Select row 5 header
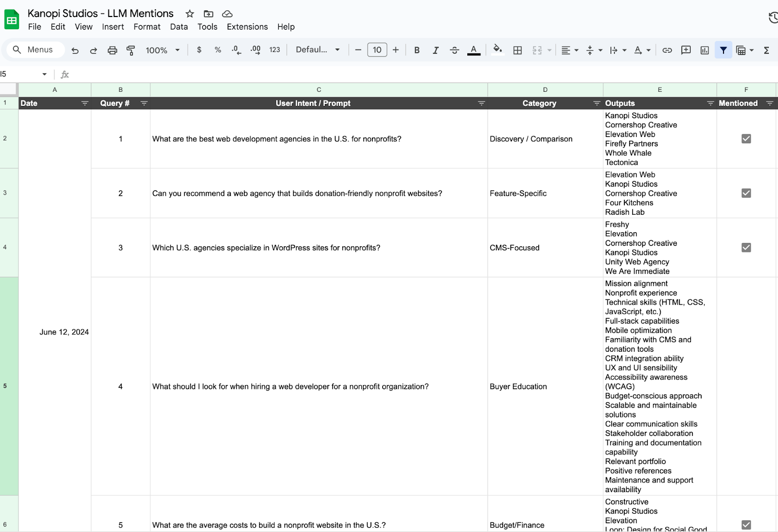 click(9, 386)
